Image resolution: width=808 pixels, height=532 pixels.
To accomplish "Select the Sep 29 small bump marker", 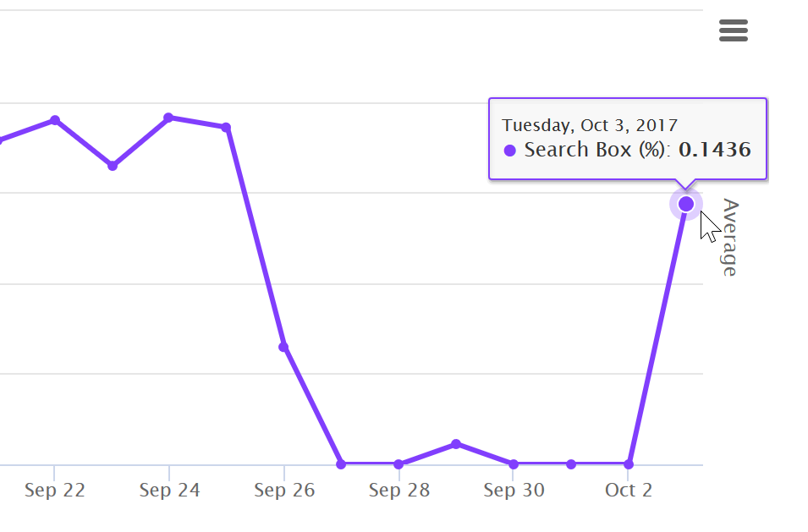I will (x=455, y=444).
